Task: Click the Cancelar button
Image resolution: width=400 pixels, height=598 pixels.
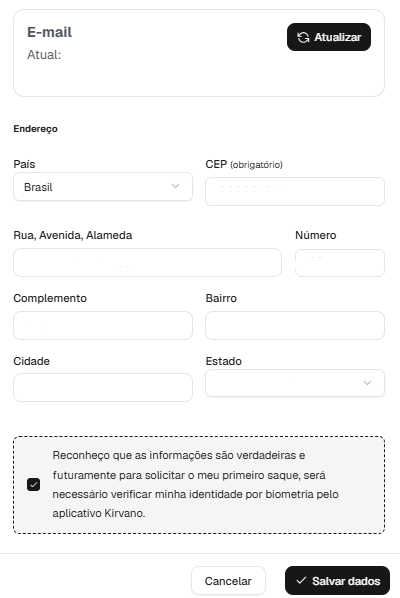Action: click(228, 581)
